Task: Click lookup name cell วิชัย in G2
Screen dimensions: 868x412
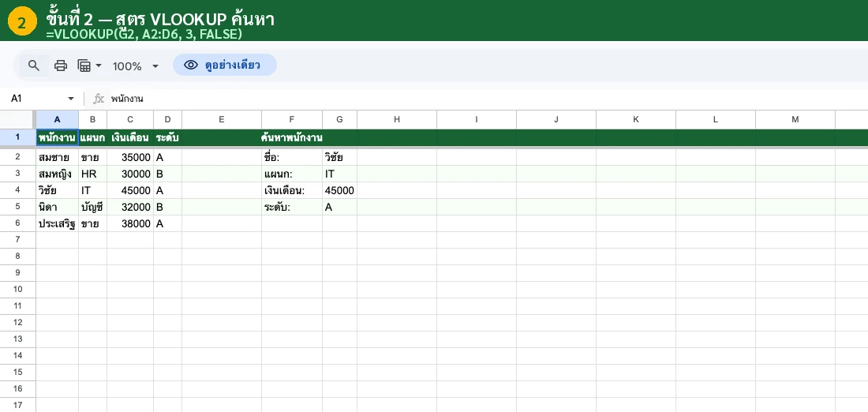Action: 339,157
